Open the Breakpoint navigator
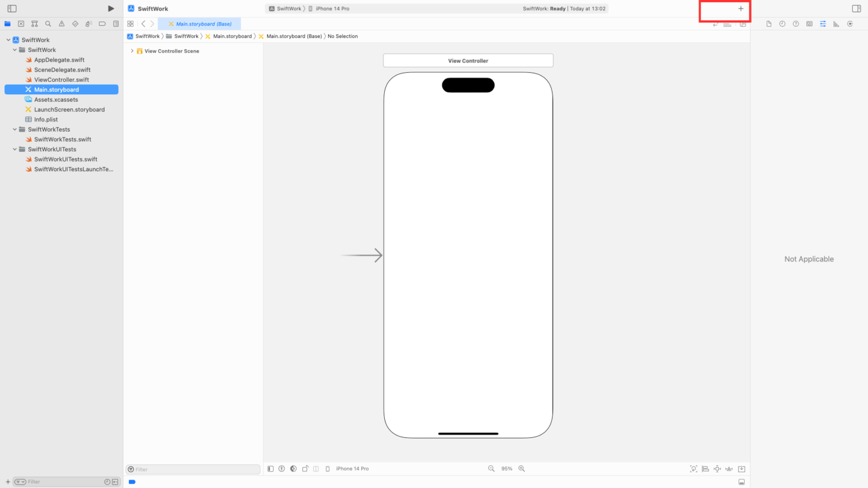Image resolution: width=868 pixels, height=488 pixels. point(102,24)
